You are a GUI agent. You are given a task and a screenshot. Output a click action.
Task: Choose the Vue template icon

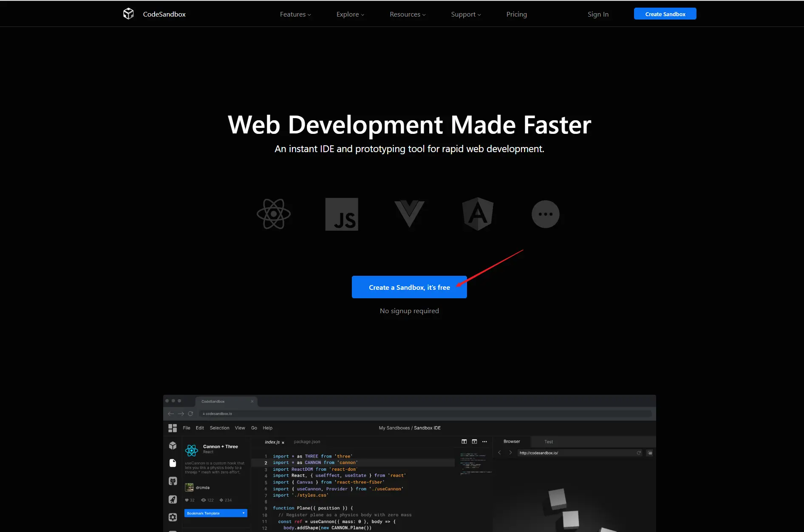[409, 214]
